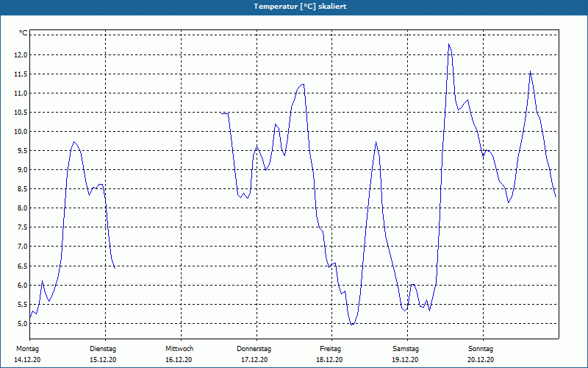Click the Montag day label
This screenshot has height=368, width=588.
tap(27, 349)
